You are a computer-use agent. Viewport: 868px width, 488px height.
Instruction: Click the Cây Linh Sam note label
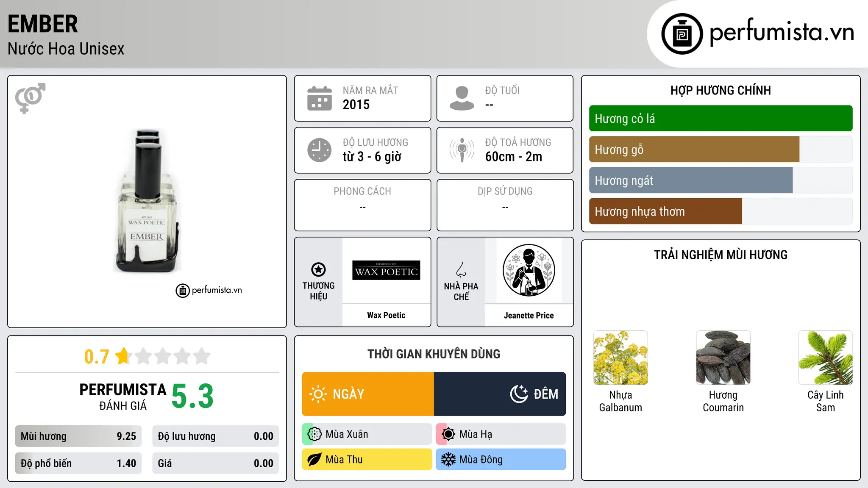(826, 401)
